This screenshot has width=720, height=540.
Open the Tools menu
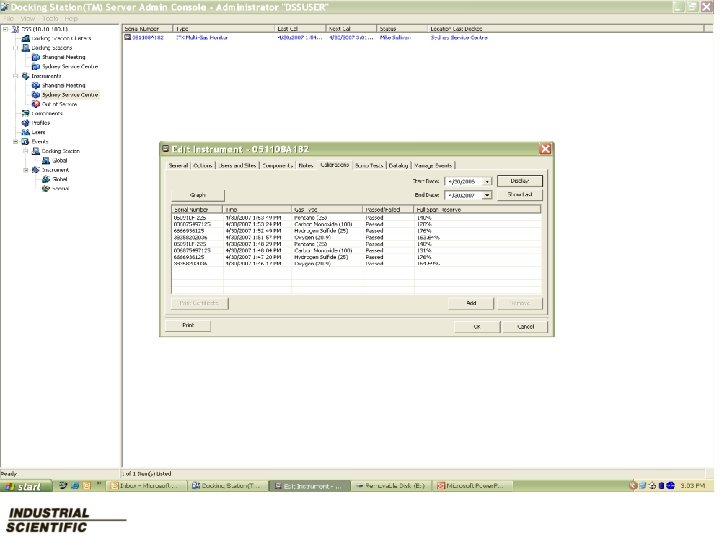tap(50, 19)
